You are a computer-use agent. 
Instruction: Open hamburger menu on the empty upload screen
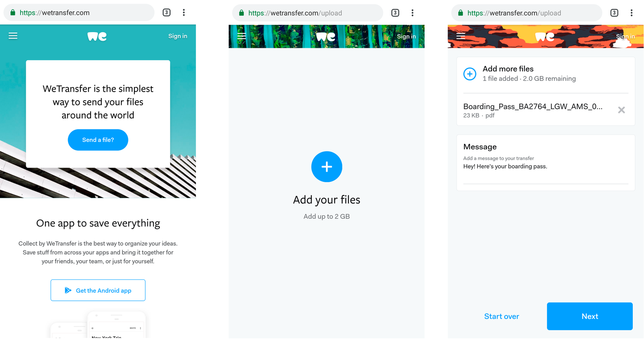242,36
